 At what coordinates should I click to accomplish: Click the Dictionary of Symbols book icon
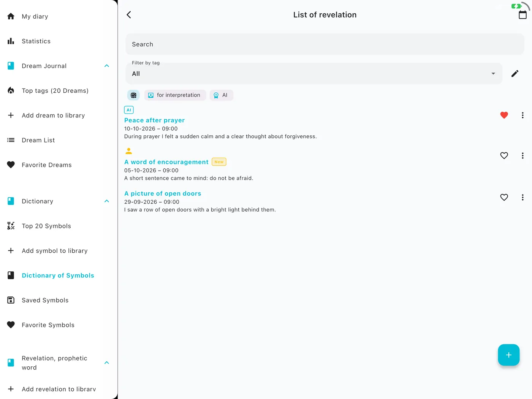[x=11, y=275]
